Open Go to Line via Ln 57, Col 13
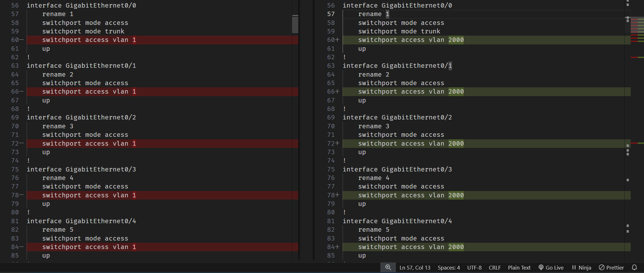644x273 pixels. tap(415, 268)
